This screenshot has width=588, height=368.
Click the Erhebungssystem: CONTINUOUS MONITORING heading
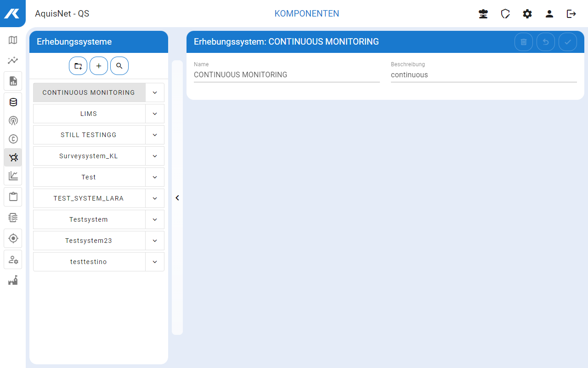286,42
